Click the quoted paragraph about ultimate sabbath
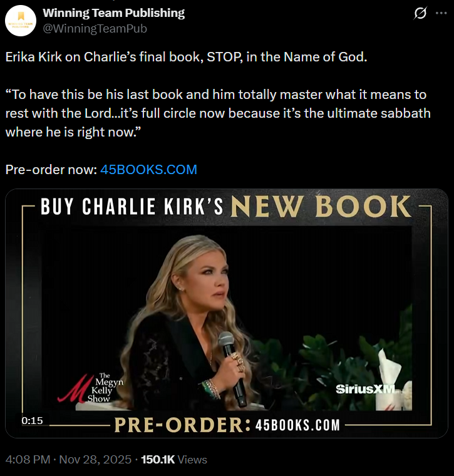 pyautogui.click(x=218, y=113)
